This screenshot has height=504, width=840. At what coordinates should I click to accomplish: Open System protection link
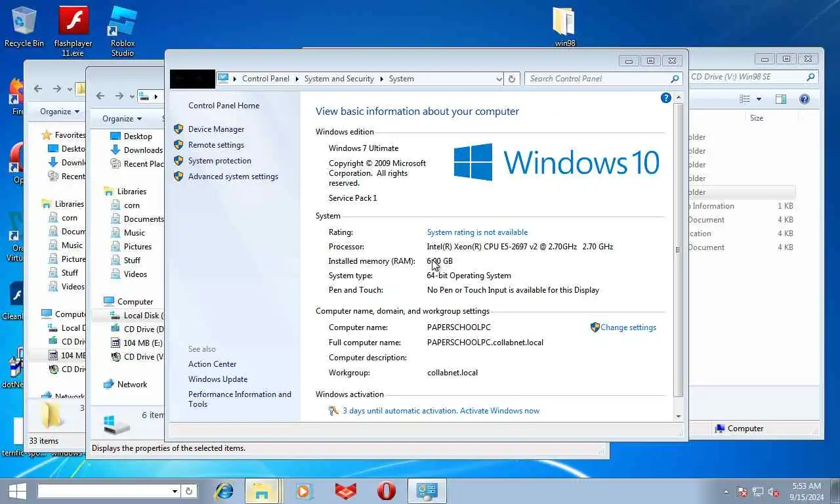click(219, 161)
